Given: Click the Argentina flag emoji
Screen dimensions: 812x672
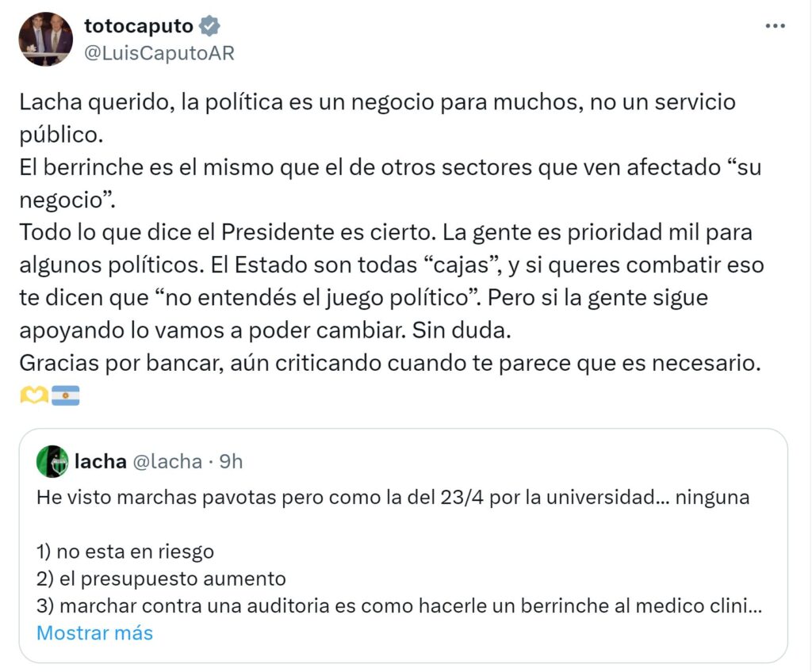Looking at the screenshot, I should click(x=65, y=394).
